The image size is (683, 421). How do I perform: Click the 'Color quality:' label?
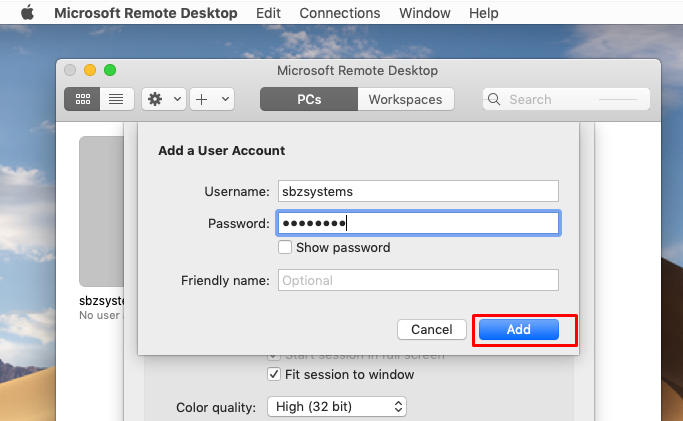216,408
